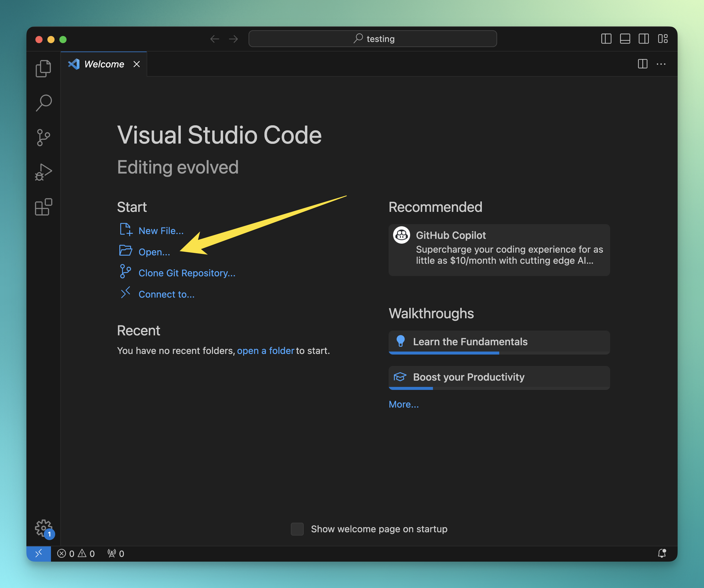
Task: Open notifications bell in status bar
Action: point(662,554)
